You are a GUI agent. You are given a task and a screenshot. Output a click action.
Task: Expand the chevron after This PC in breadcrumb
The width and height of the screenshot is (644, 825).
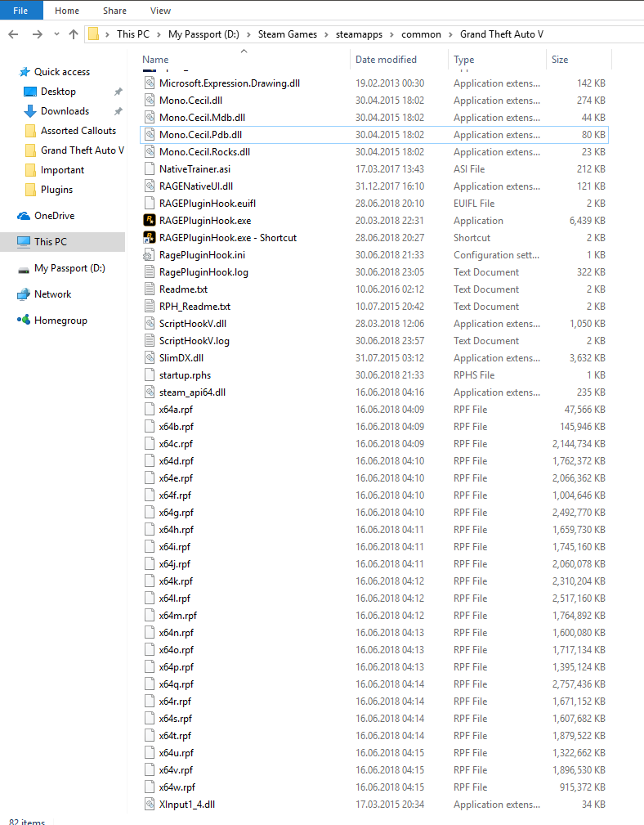[159, 34]
